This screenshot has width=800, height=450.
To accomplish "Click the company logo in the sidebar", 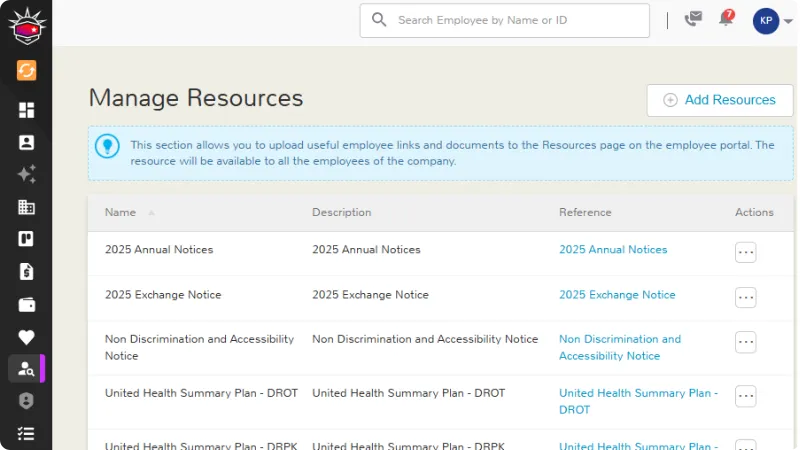I will [x=27, y=27].
